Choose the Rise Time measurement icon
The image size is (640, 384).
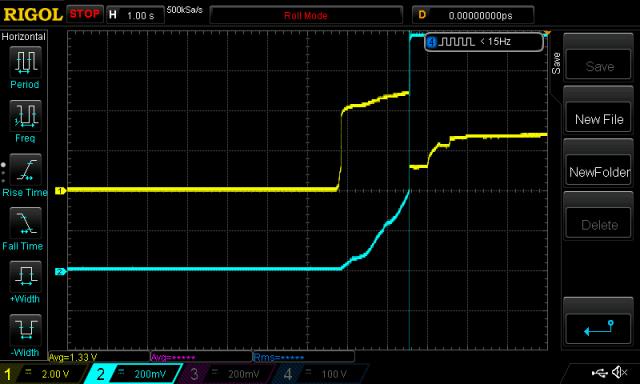click(25, 169)
